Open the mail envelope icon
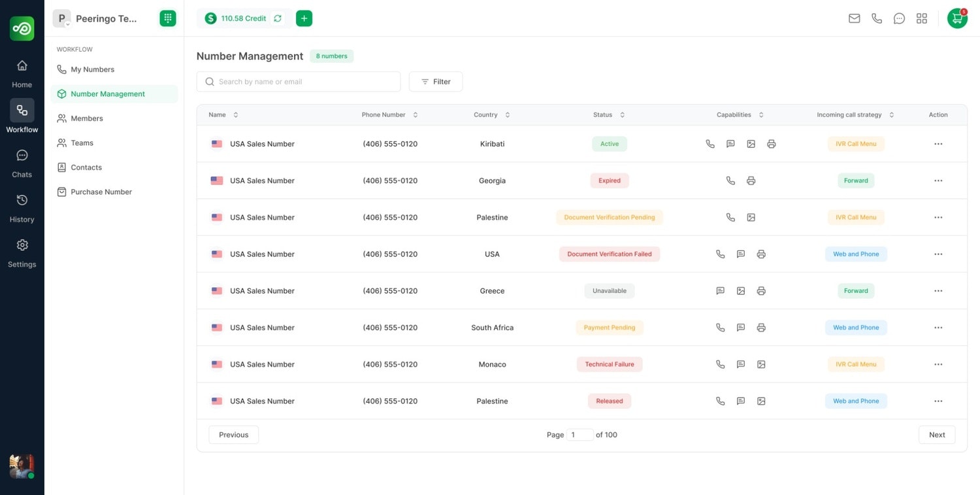 854,18
